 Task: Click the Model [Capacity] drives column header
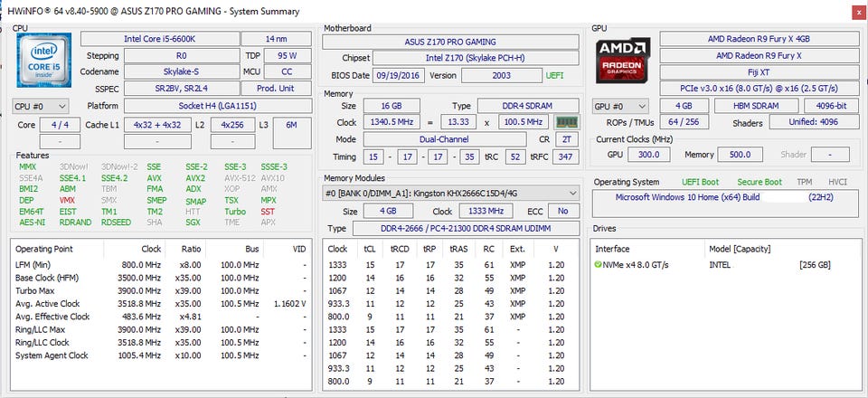[x=740, y=249]
